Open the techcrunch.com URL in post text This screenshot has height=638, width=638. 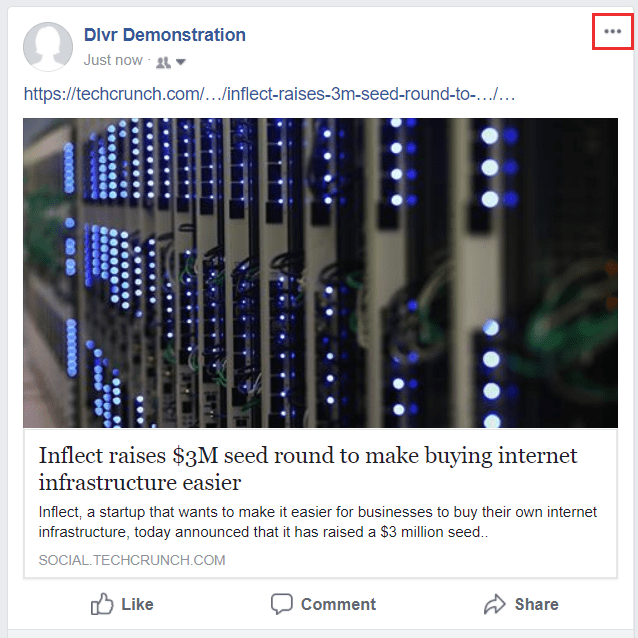[x=269, y=94]
